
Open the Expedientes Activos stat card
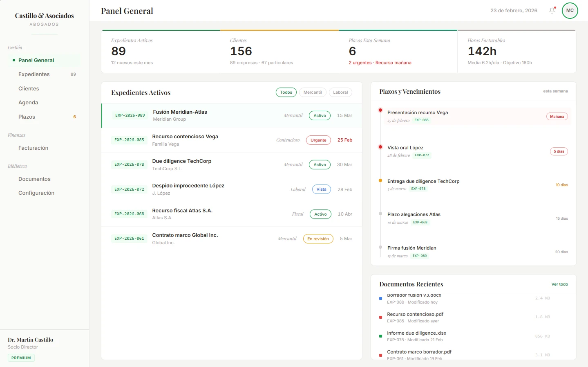[x=161, y=52]
